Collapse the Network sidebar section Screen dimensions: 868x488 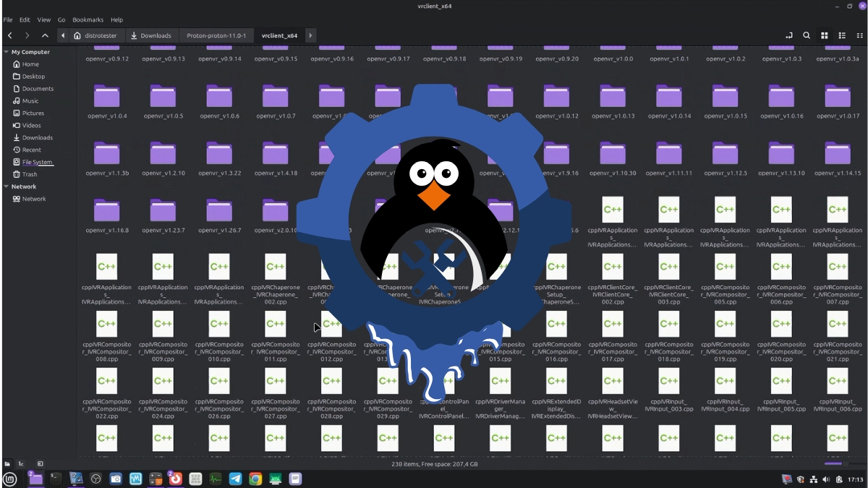click(7, 187)
